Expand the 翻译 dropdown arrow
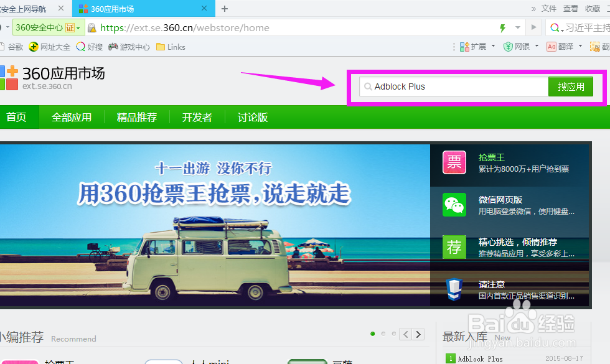Image resolution: width=610 pixels, height=364 pixels. point(580,46)
